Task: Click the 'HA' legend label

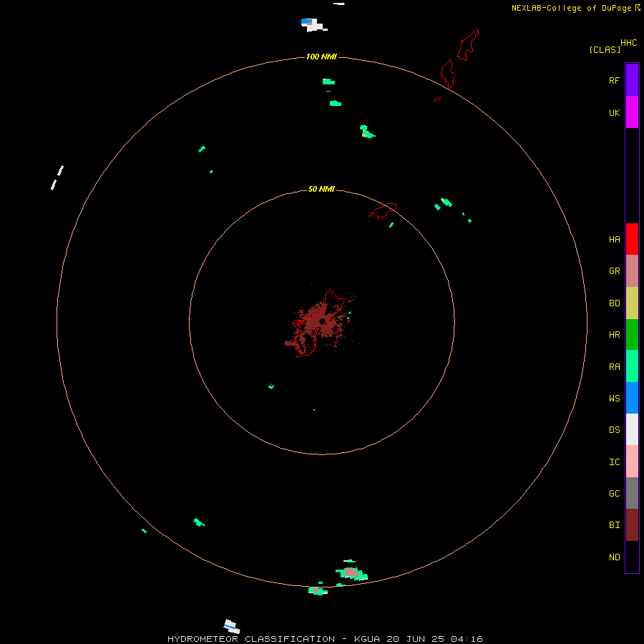Action: click(x=614, y=240)
